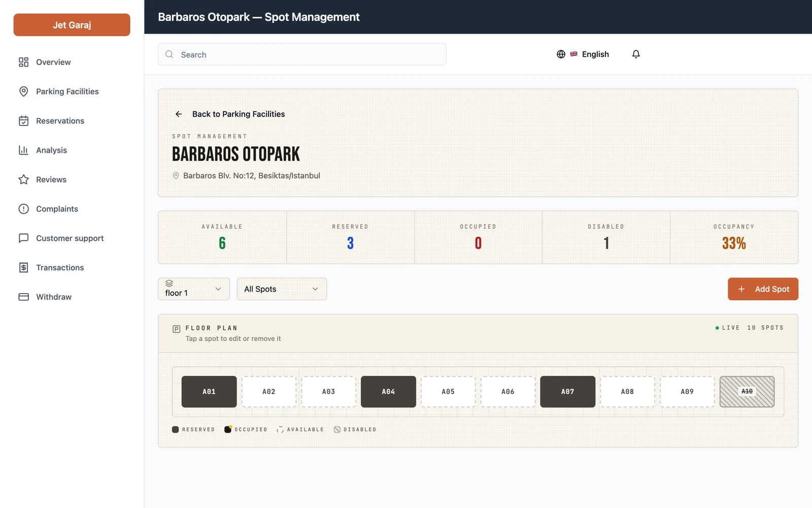Select reserved spot A01
Viewport: 812px width, 508px height.
209,392
